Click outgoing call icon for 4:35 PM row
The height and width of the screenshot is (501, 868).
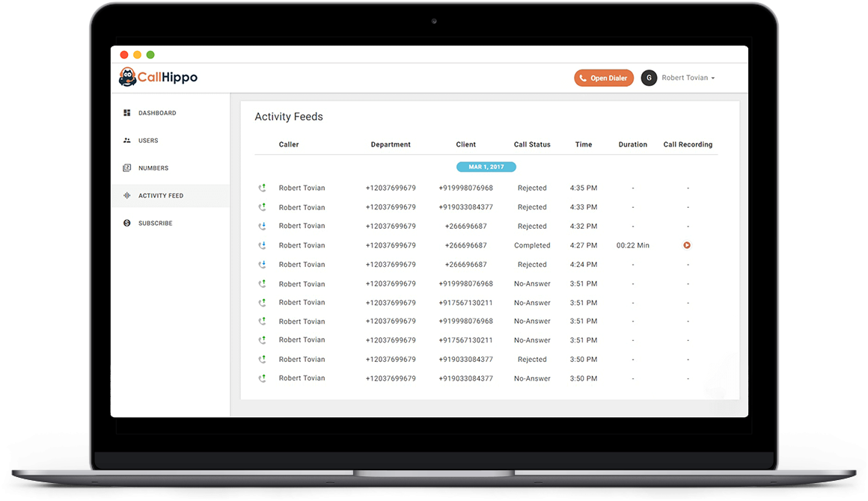point(262,188)
